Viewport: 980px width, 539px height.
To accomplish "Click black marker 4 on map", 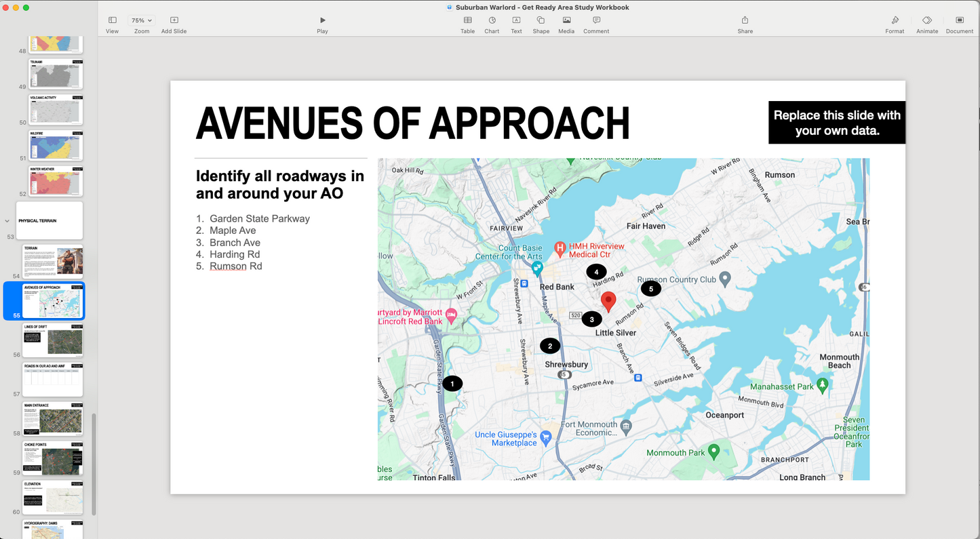I will point(596,272).
